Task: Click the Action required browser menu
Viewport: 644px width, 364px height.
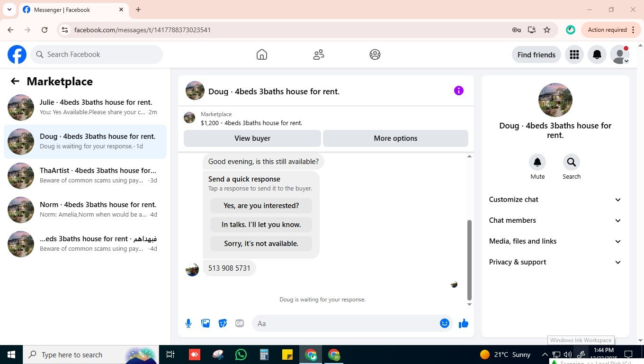Action: 611,30
